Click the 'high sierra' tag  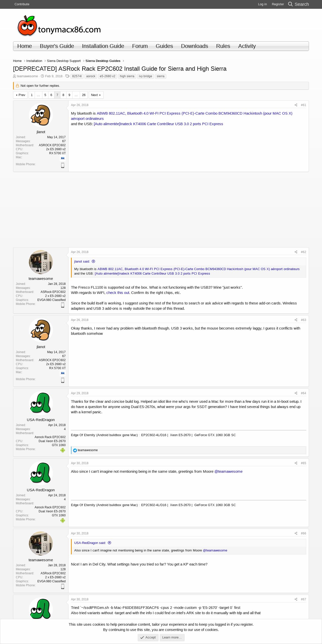coord(127,76)
